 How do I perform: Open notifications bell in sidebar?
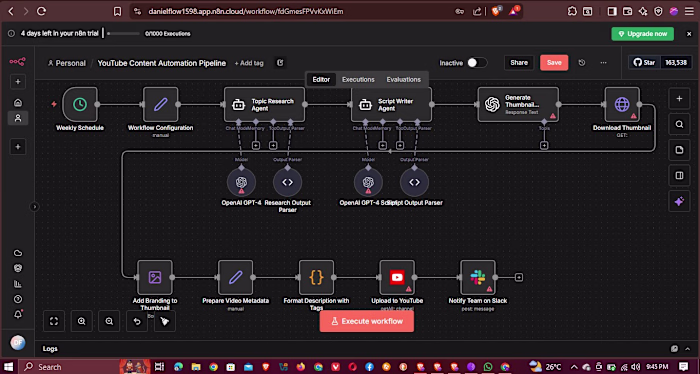18,314
